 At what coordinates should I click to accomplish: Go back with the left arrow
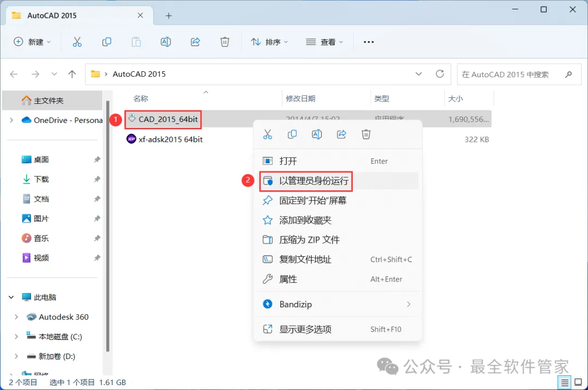coord(14,74)
